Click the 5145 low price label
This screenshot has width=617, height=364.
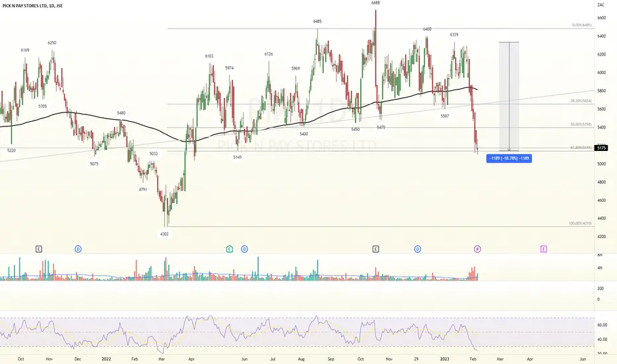237,157
